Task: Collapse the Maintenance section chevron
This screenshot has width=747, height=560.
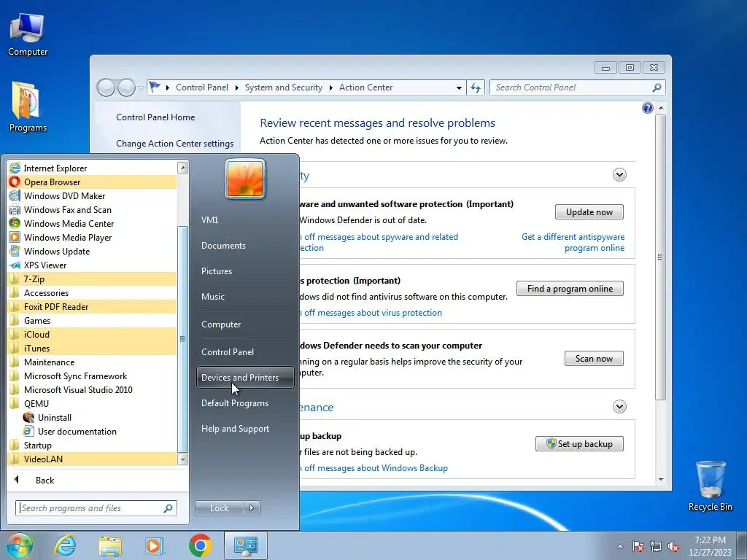Action: click(x=619, y=407)
